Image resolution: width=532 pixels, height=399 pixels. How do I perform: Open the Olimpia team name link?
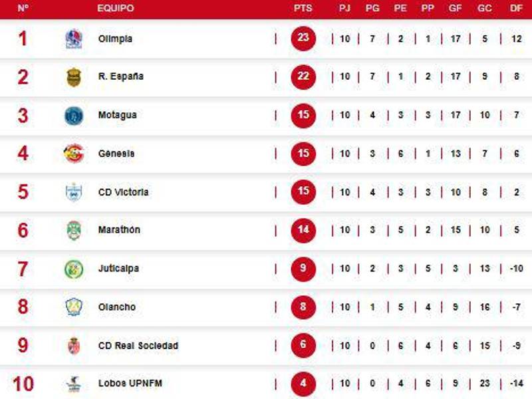[x=115, y=39]
